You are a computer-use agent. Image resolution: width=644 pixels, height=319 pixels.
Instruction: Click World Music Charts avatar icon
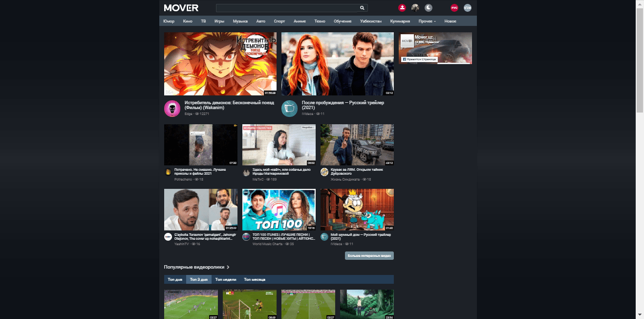[x=246, y=237]
